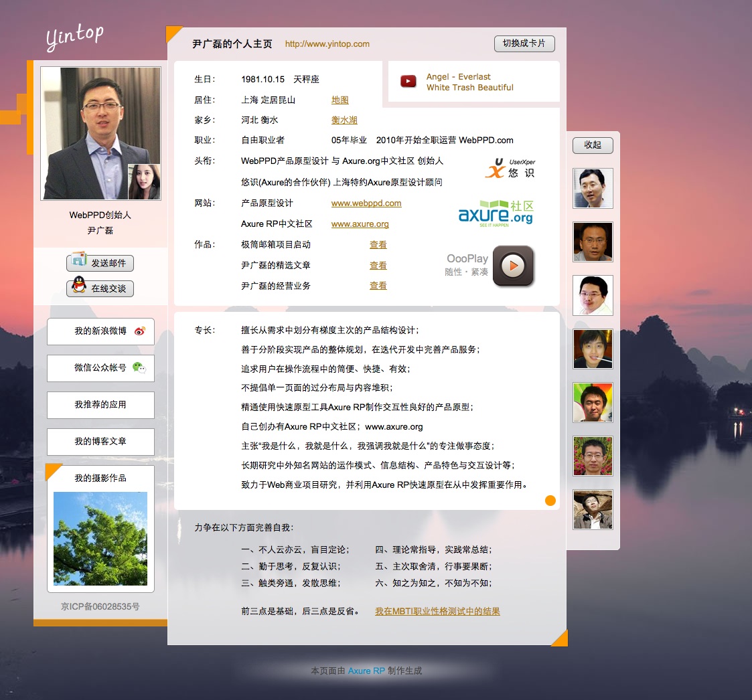The image size is (752, 700).
Task: Click the 京ICP备06028535号 text
Action: [x=100, y=606]
